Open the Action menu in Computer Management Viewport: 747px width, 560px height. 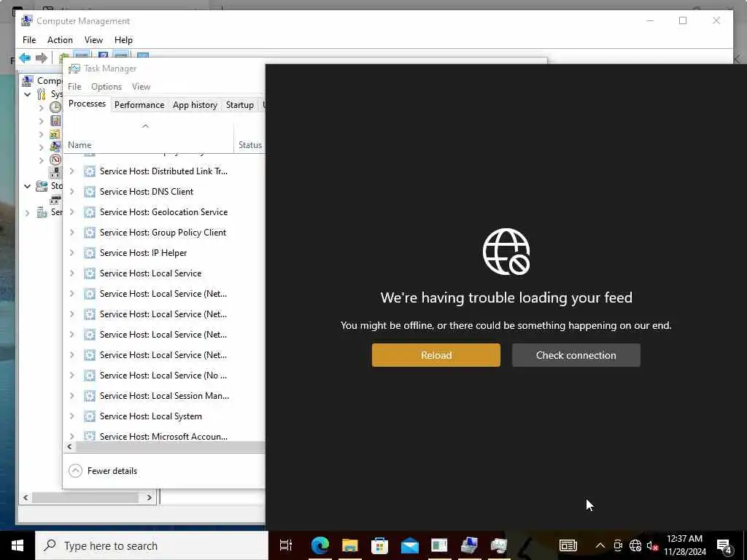point(60,40)
